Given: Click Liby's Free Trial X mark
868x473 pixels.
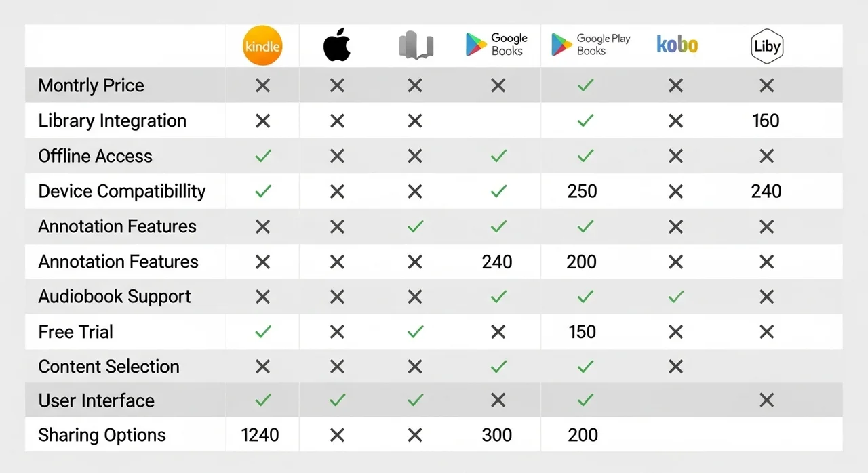Looking at the screenshot, I should 766,332.
